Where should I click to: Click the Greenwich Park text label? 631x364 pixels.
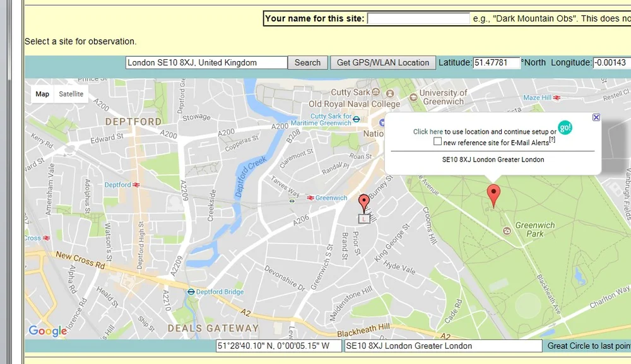tap(535, 229)
